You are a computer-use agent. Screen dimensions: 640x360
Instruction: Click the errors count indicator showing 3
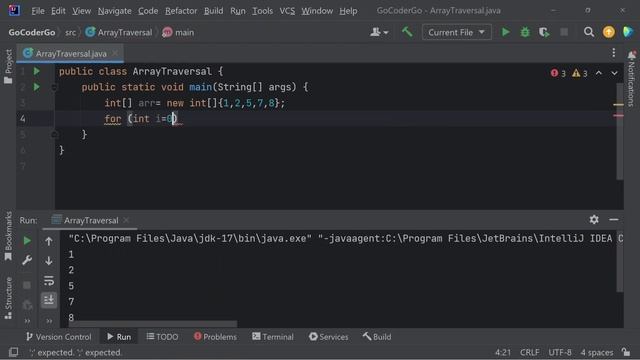[558, 73]
